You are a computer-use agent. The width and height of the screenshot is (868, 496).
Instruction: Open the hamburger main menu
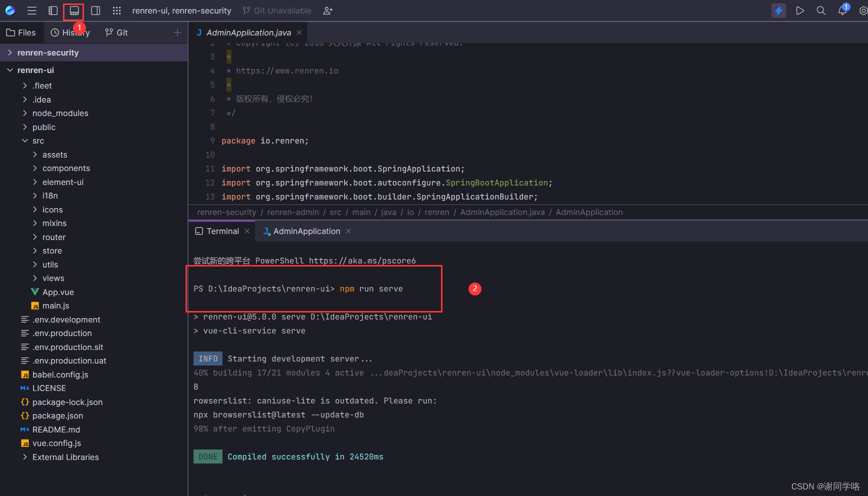coord(32,10)
